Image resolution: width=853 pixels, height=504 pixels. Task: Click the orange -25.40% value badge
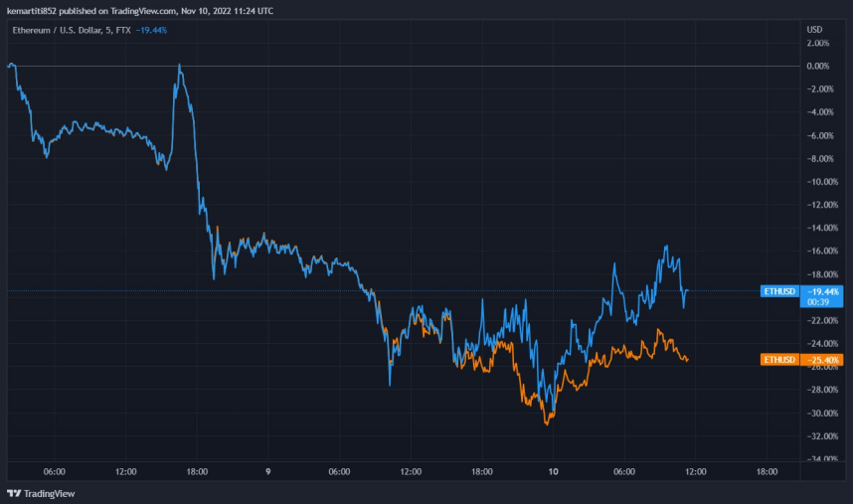821,360
